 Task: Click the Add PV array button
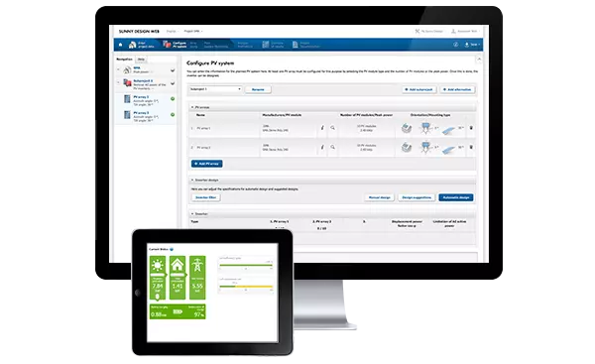207,164
